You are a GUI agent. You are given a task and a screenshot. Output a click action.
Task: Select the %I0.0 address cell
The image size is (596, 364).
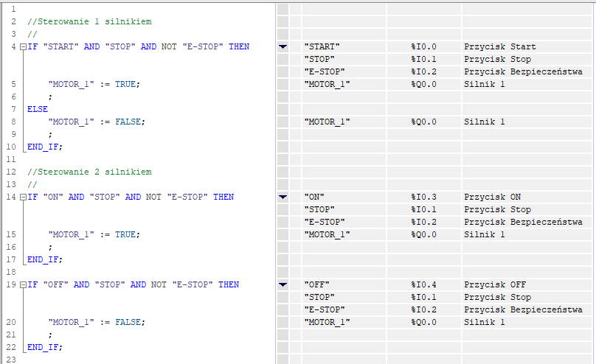[423, 47]
